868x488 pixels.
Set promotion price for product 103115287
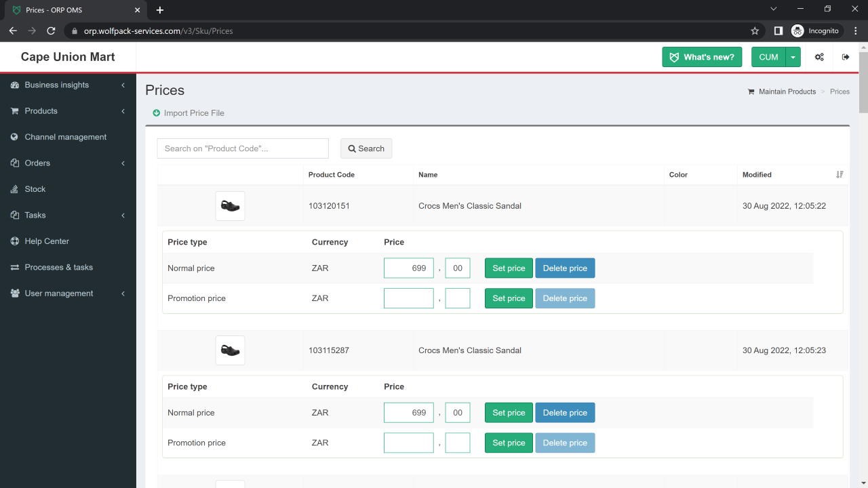tap(509, 443)
